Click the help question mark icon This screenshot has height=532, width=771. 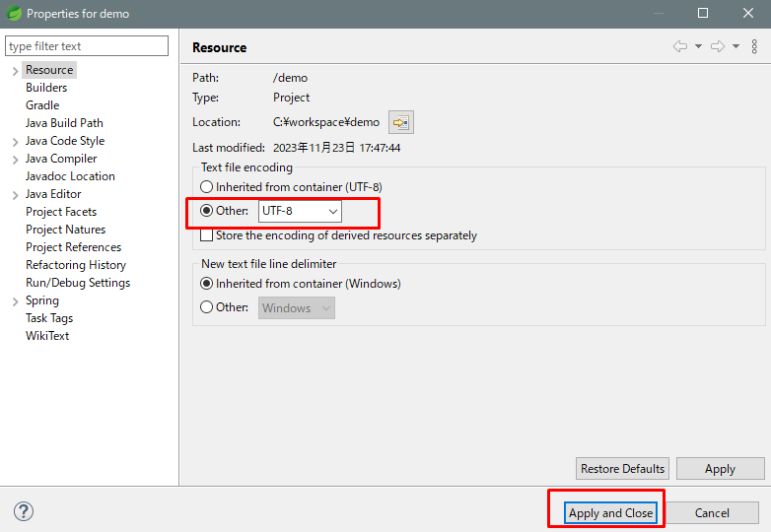(x=24, y=511)
